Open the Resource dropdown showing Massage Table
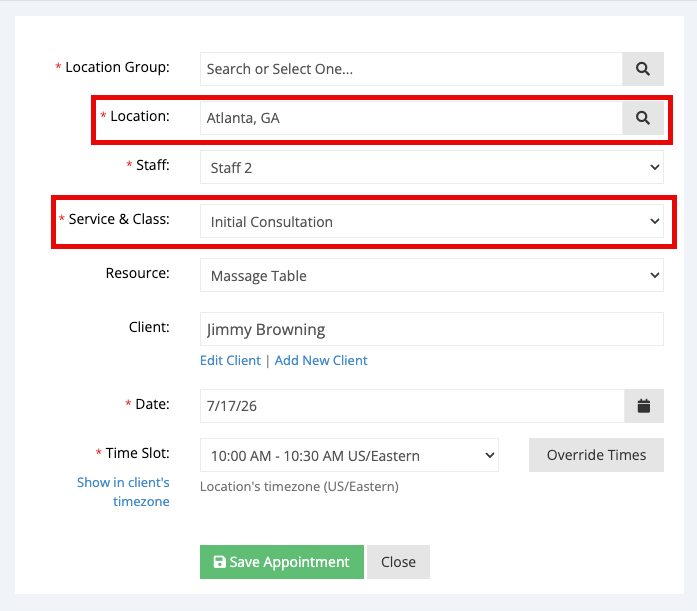This screenshot has height=611, width=697. click(x=432, y=275)
